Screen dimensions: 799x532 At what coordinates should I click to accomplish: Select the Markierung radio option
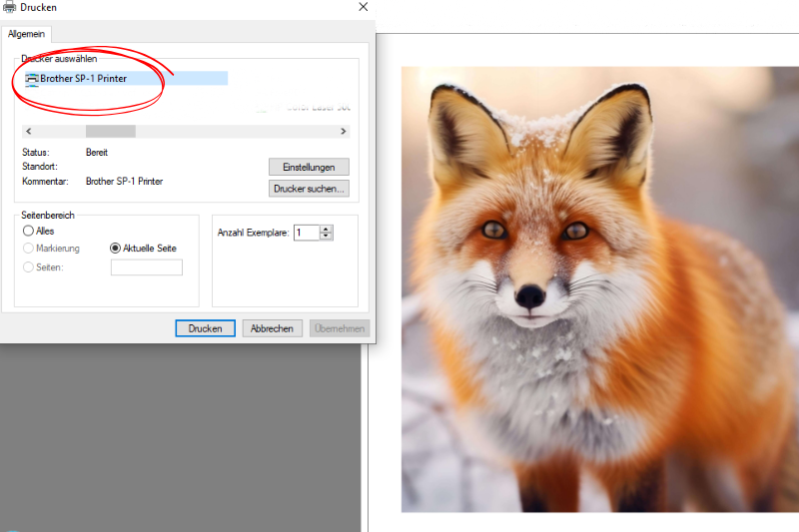[28, 248]
